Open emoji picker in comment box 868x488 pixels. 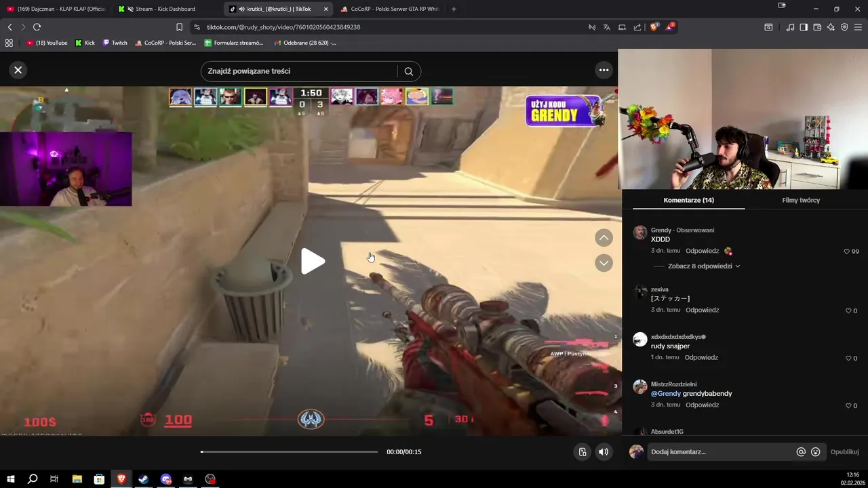pyautogui.click(x=815, y=452)
